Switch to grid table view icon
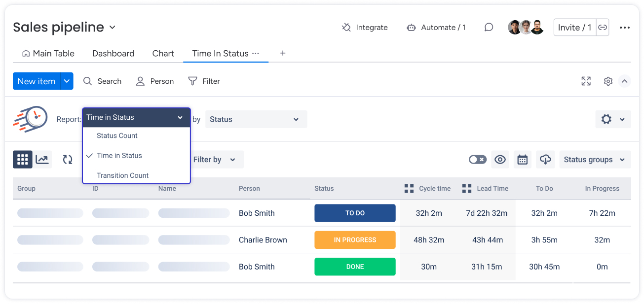The width and height of the screenshot is (644, 304). click(23, 160)
